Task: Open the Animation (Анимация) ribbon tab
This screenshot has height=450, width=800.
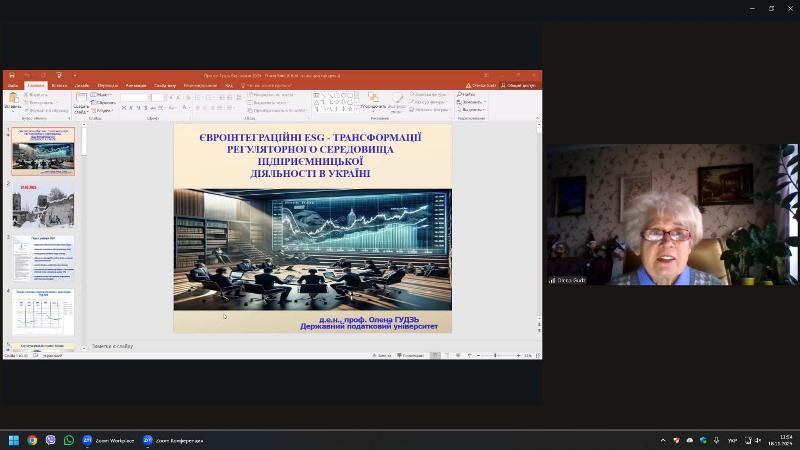Action: coord(135,85)
